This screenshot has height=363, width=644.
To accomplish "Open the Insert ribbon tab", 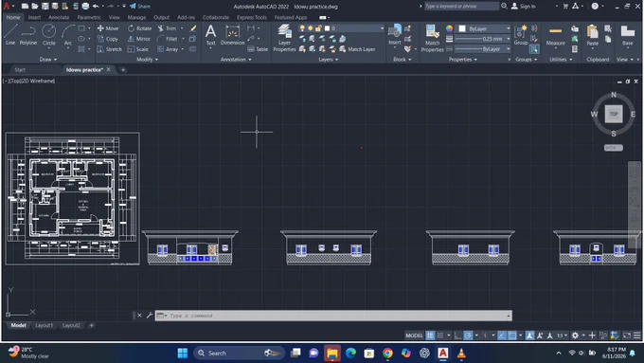I will coord(34,17).
